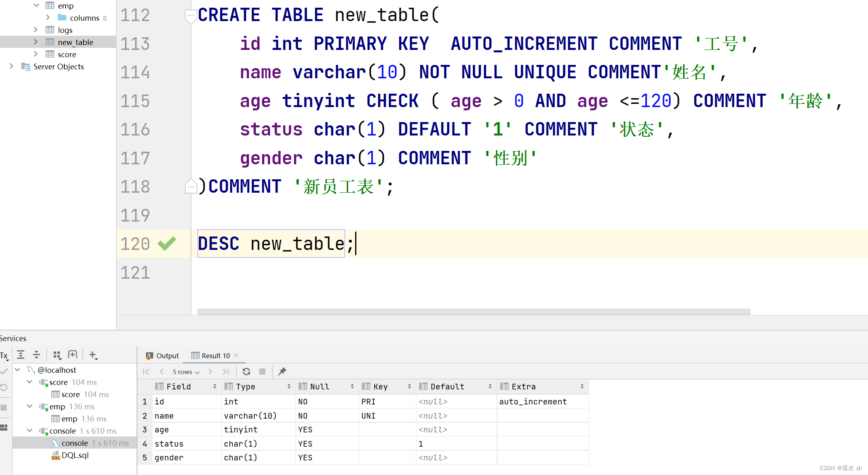Switch to the Output tab
The image size is (868, 475).
(162, 356)
